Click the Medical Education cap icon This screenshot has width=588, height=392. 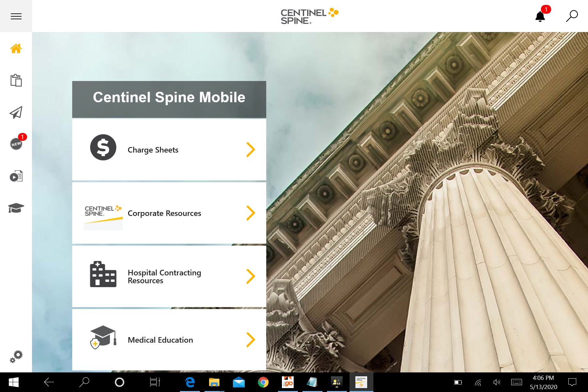(x=103, y=337)
